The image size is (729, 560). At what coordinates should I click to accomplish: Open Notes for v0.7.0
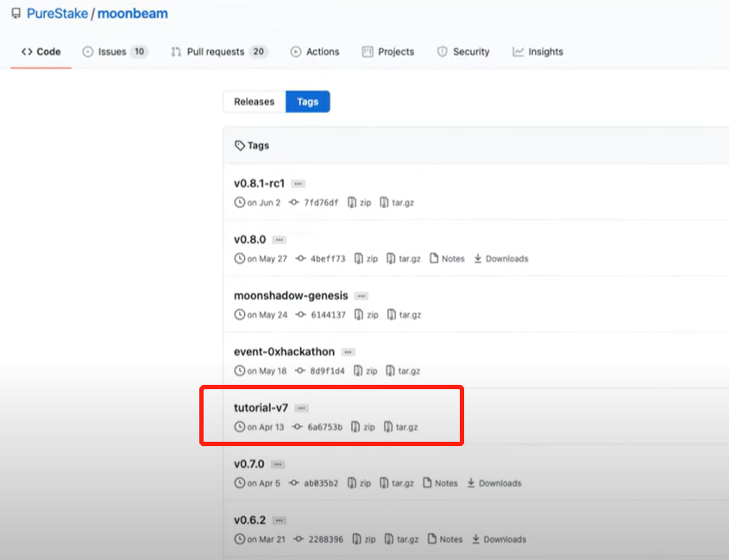click(x=440, y=483)
